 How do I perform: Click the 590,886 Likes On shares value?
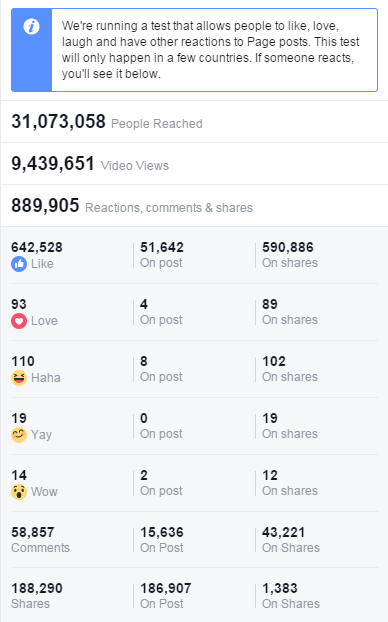point(288,248)
